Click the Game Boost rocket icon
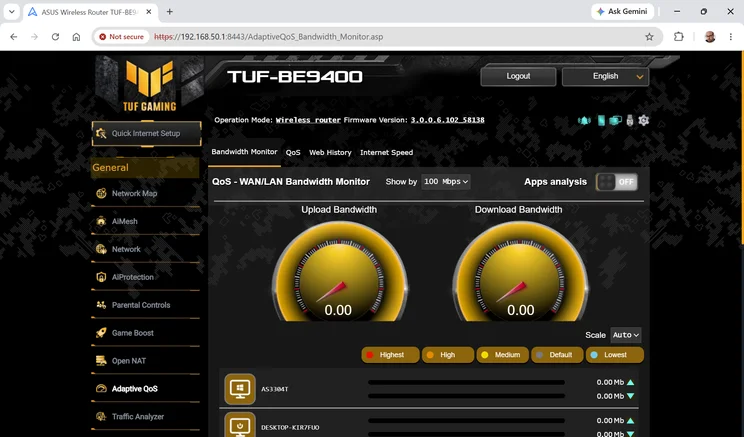Image resolution: width=744 pixels, height=437 pixels. tap(101, 333)
